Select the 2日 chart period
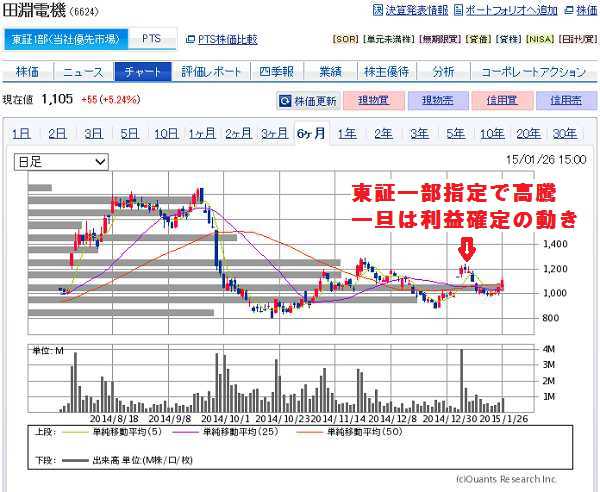The width and height of the screenshot is (600, 492). 57,134
